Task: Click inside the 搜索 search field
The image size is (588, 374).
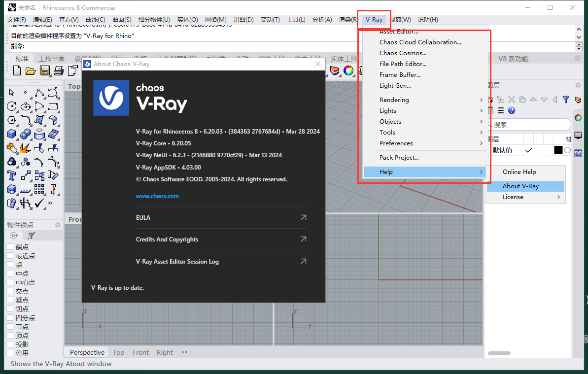Action: click(x=530, y=124)
